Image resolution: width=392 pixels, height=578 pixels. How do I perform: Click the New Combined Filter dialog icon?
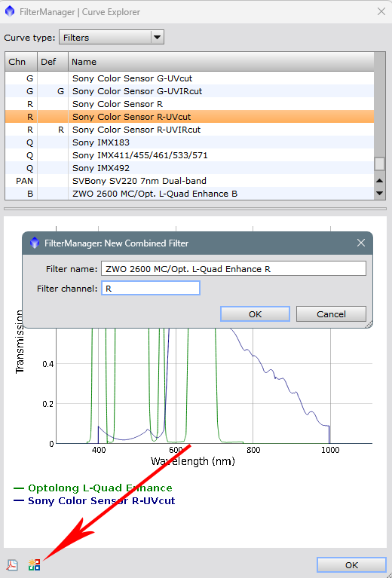click(x=35, y=243)
